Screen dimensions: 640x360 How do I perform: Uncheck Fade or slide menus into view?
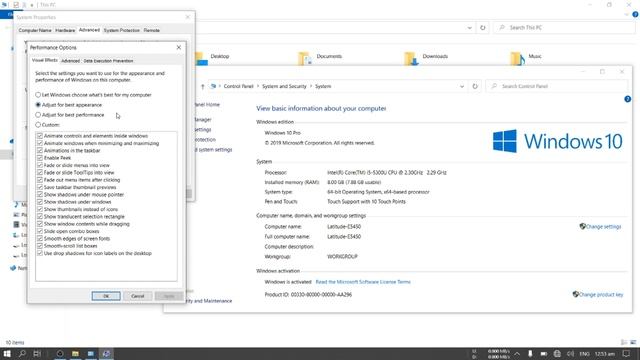coord(40,165)
